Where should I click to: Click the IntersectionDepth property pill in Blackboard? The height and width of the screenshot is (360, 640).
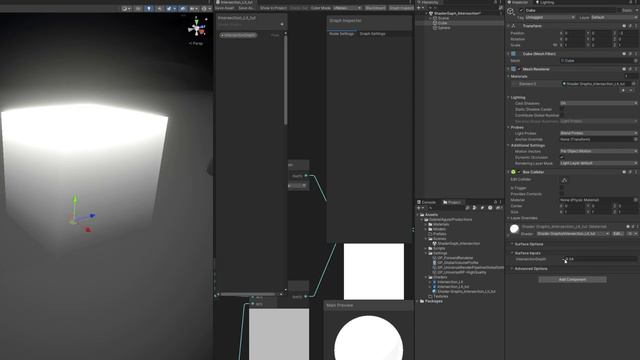[x=238, y=35]
